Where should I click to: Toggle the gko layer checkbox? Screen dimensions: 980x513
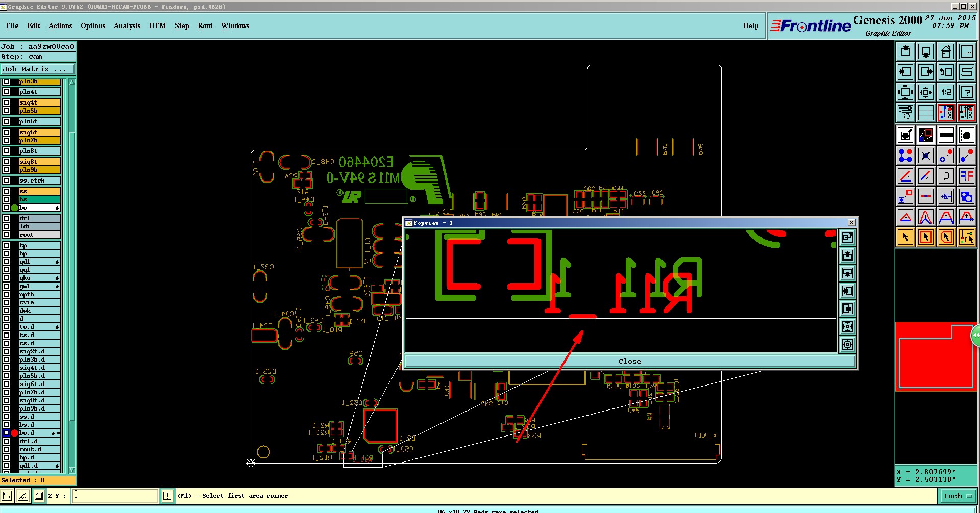pyautogui.click(x=6, y=278)
